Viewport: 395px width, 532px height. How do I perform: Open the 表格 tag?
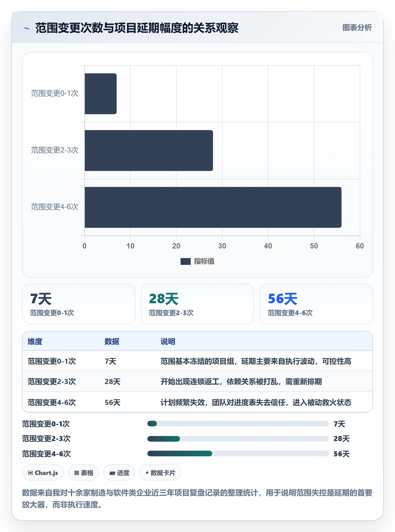coord(84,473)
